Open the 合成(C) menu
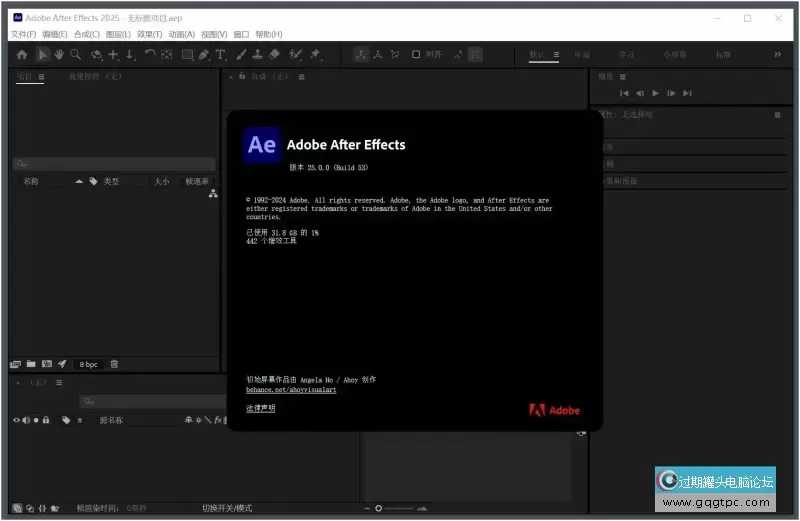This screenshot has height=521, width=800. [x=86, y=34]
